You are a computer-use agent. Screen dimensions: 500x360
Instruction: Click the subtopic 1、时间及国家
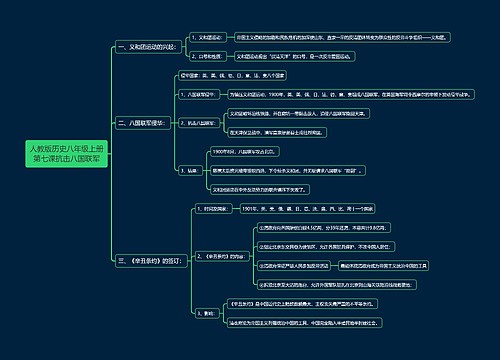213,209
